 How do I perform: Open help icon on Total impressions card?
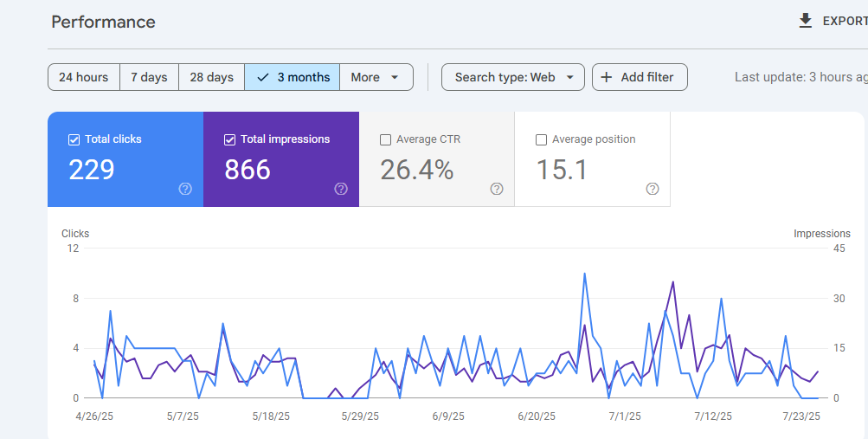(341, 189)
